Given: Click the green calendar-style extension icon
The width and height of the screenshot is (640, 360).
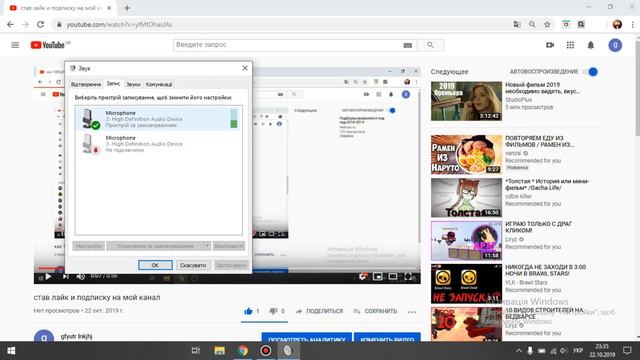Looking at the screenshot, I should point(566,24).
